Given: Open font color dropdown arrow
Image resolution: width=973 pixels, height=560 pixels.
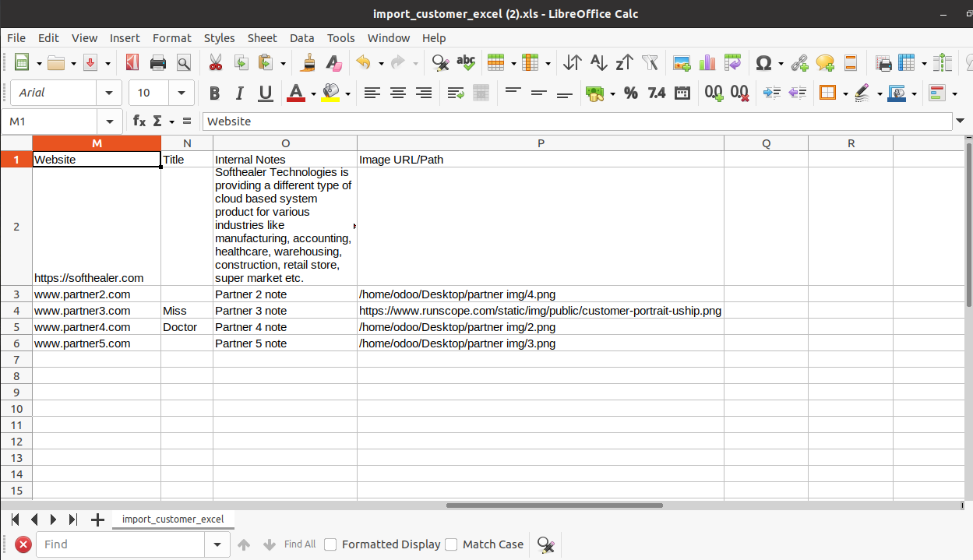Looking at the screenshot, I should click(313, 93).
